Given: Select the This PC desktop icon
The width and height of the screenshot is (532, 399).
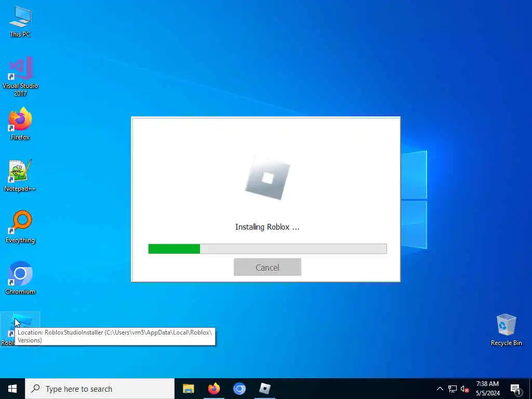Looking at the screenshot, I should click(20, 21).
